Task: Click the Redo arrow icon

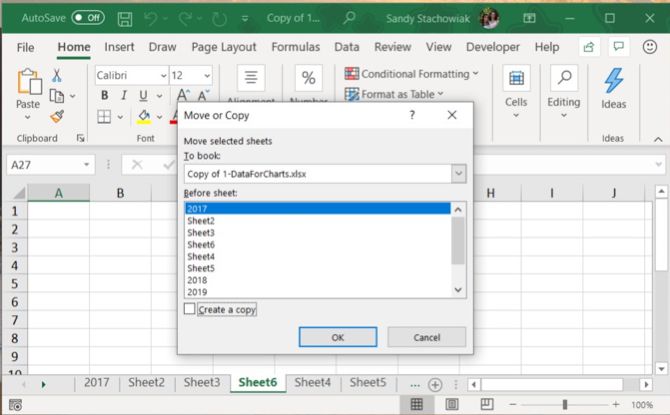Action: tap(185, 18)
